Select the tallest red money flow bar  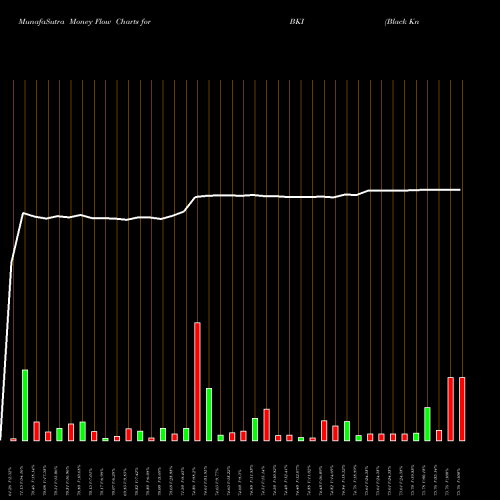(197, 382)
